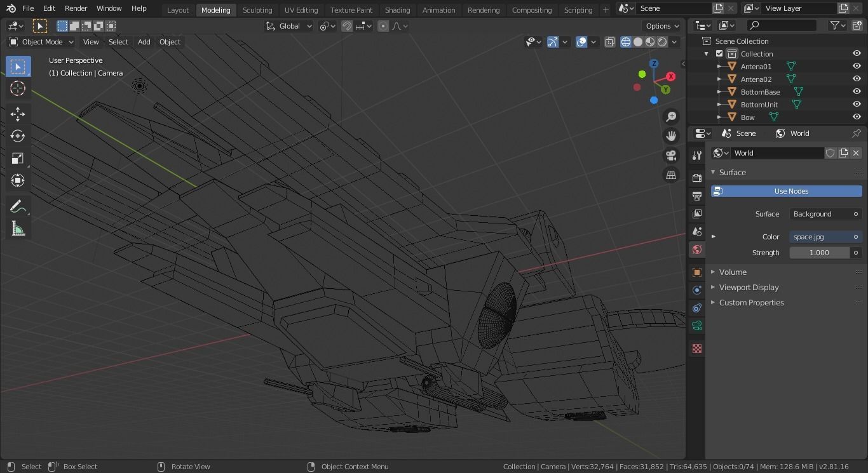This screenshot has width=868, height=473.
Task: Activate the 3D Cursor tool
Action: click(18, 89)
